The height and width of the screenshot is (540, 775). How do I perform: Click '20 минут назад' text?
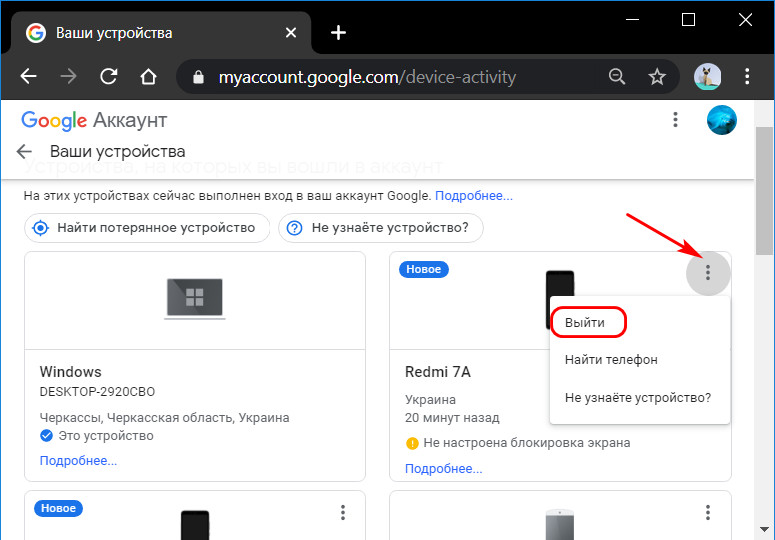452,418
